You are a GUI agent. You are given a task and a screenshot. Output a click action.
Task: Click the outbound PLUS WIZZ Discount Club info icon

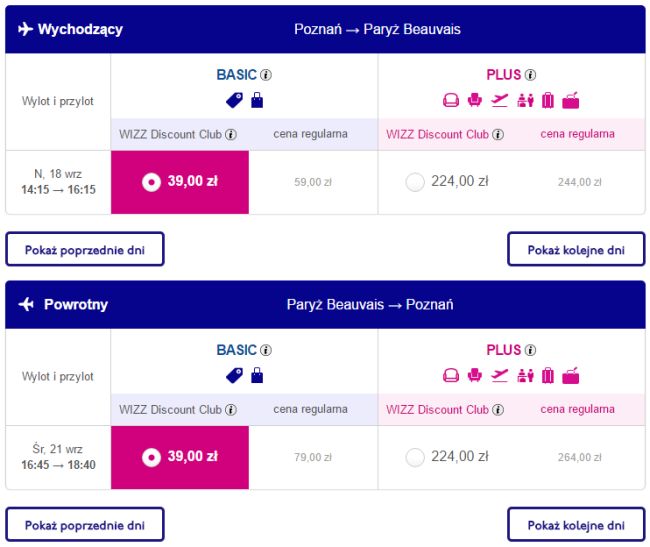pyautogui.click(x=498, y=134)
